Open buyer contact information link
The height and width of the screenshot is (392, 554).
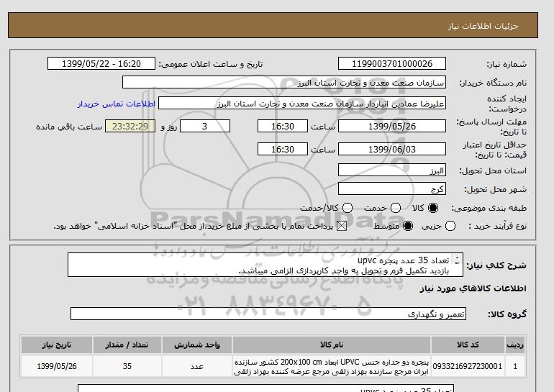coord(117,104)
